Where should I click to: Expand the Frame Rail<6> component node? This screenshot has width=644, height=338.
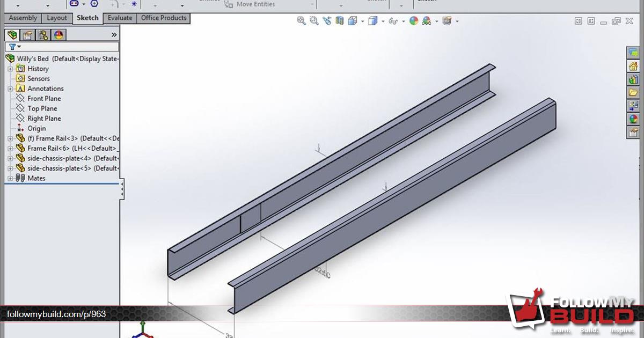[x=10, y=148]
